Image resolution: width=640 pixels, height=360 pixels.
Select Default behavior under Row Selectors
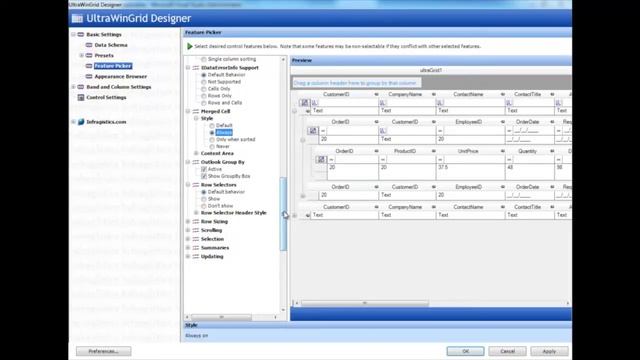point(204,192)
